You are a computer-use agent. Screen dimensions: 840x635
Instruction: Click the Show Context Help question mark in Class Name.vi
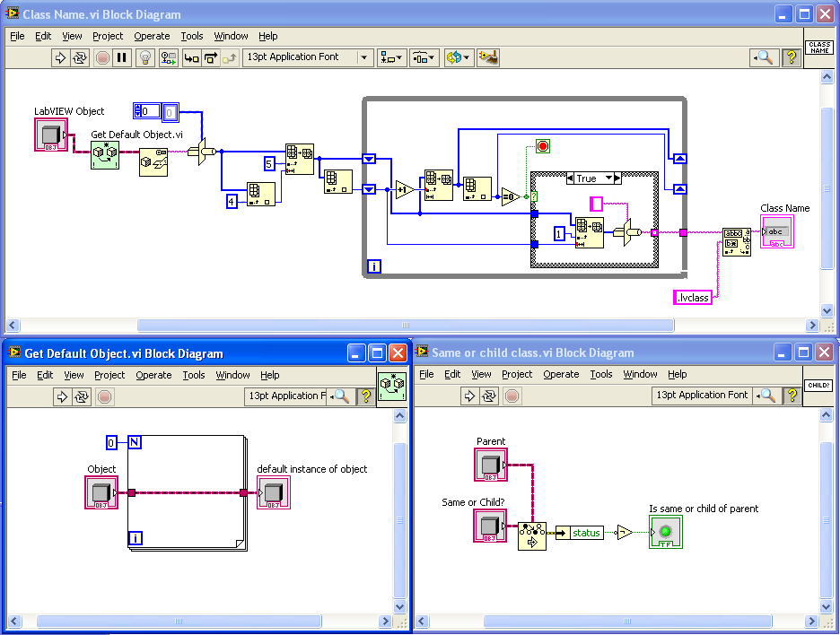[792, 57]
